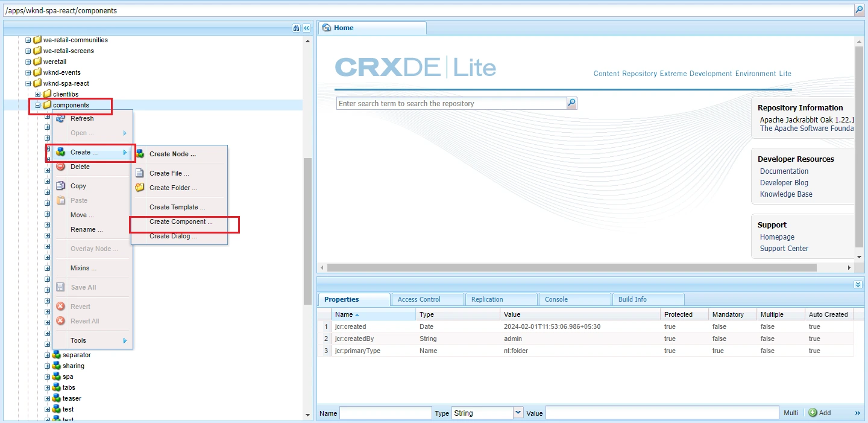The image size is (868, 423).
Task: Expand the wknd-events folder
Action: 28,72
